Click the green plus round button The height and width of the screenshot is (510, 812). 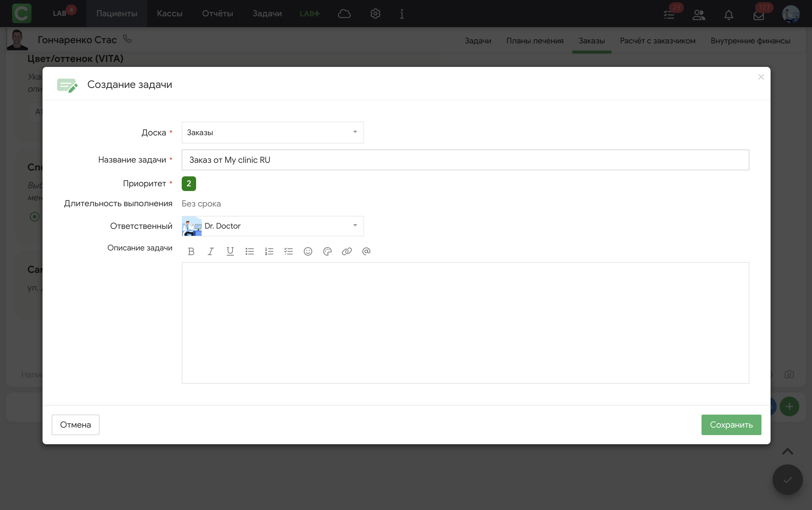pos(789,406)
